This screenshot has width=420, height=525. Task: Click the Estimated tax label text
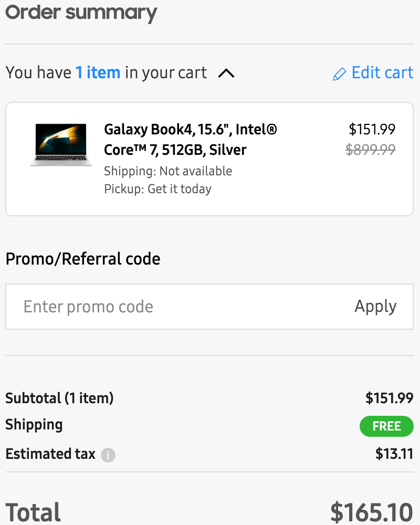50,454
